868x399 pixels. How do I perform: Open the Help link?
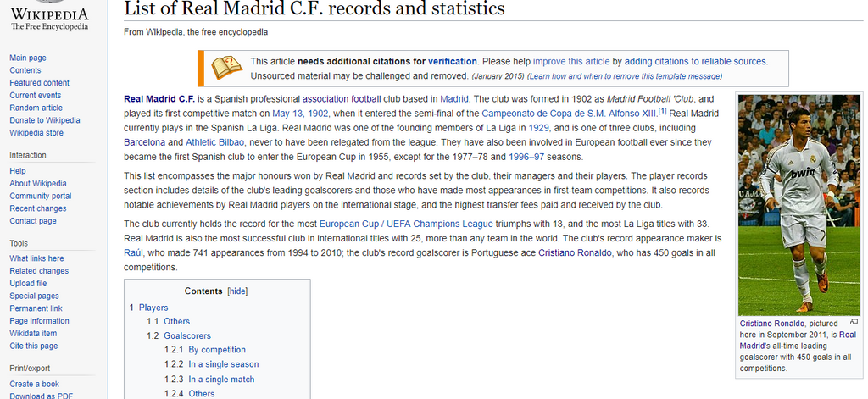tap(17, 171)
